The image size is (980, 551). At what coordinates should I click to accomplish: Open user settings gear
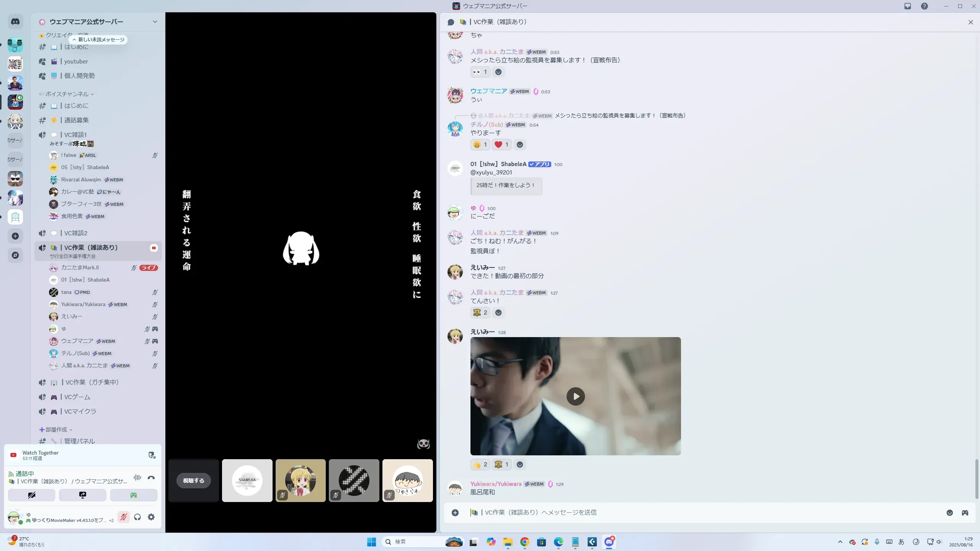pyautogui.click(x=151, y=517)
